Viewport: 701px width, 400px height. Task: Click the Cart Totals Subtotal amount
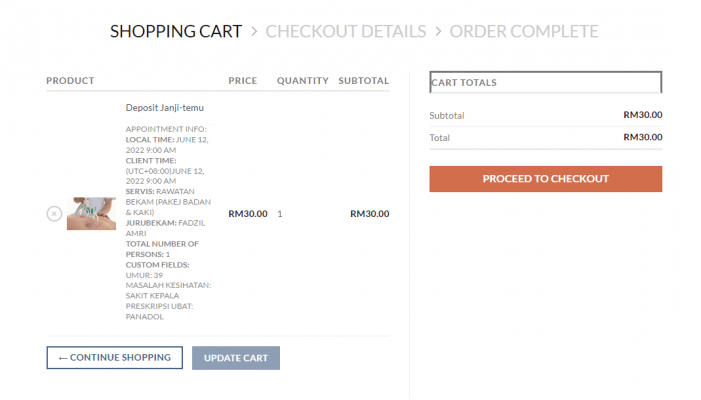point(642,115)
